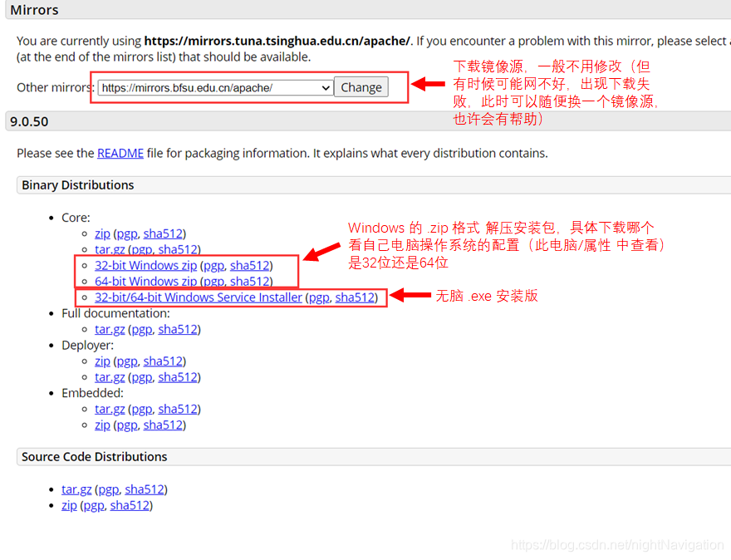Open sha512 for 32-bit Windows zip
The image size is (731, 560).
pos(250,265)
